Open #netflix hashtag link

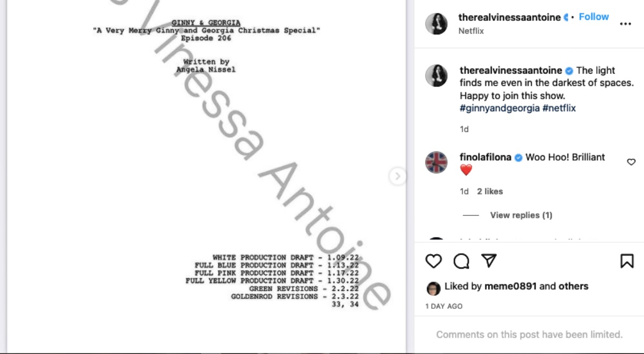pos(559,108)
